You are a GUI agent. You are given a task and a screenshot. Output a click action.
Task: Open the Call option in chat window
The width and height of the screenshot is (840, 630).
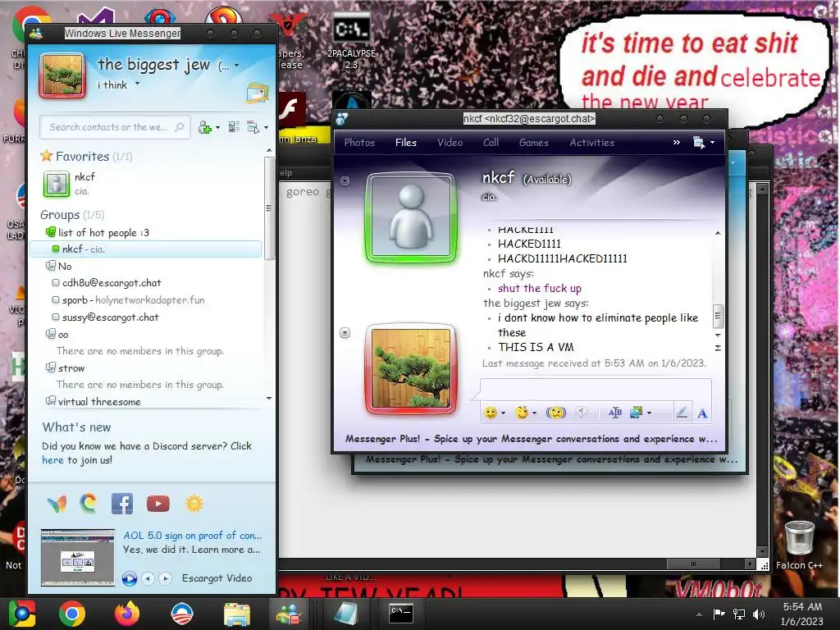pos(491,143)
